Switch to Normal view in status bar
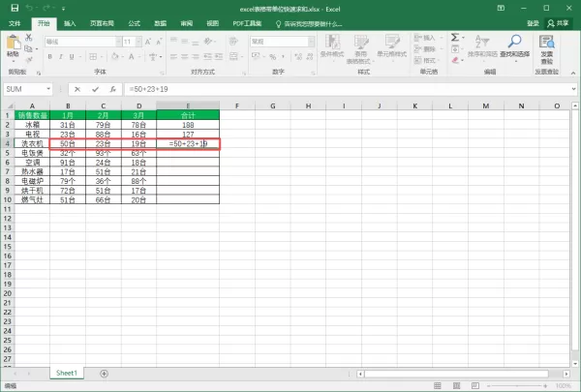Screen dimensions: 581x392 pos(438,385)
